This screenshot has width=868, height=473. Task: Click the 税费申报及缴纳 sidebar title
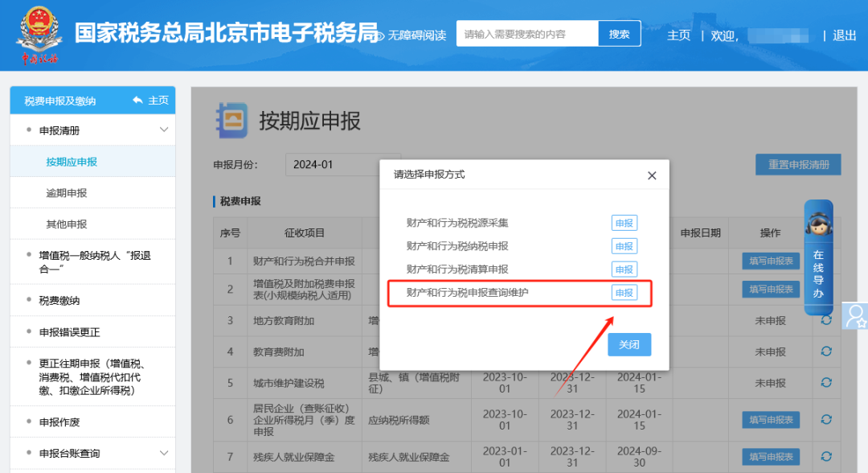pyautogui.click(x=59, y=101)
